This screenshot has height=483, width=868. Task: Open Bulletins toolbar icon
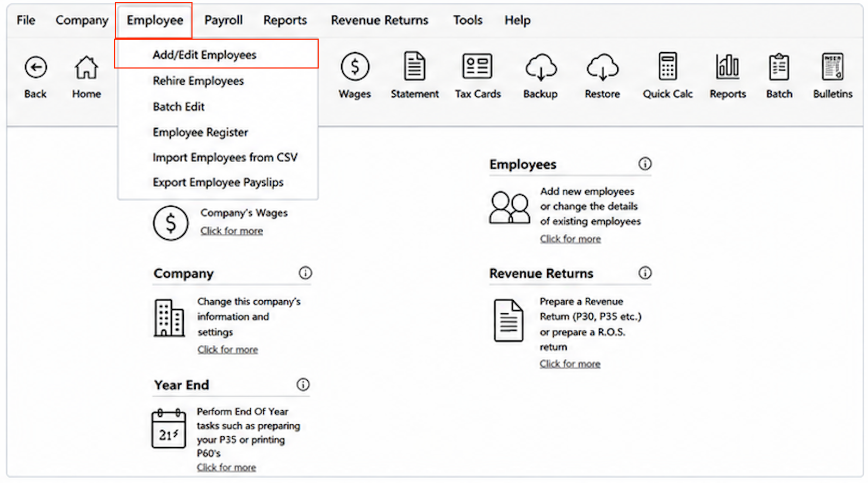[x=833, y=66]
